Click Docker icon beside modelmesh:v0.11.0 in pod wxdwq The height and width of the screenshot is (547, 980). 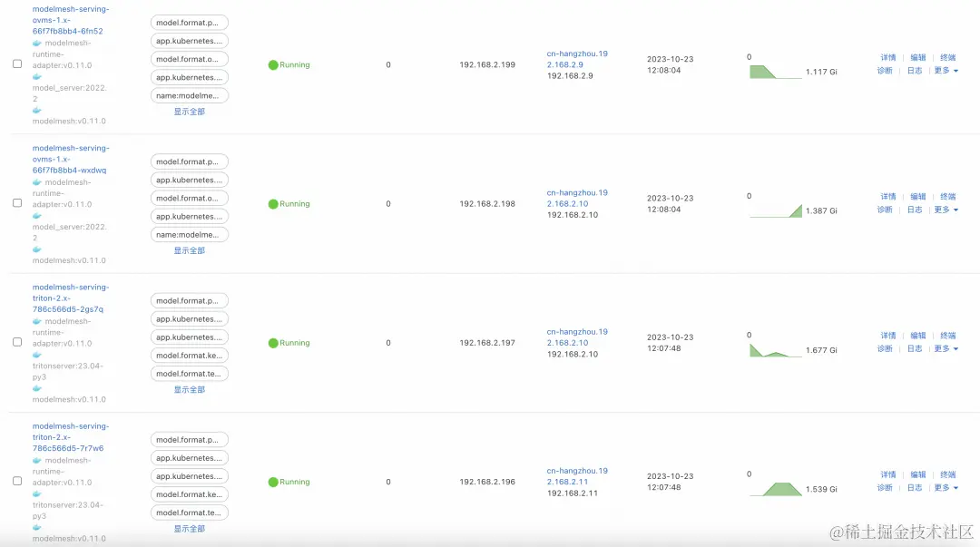point(37,249)
